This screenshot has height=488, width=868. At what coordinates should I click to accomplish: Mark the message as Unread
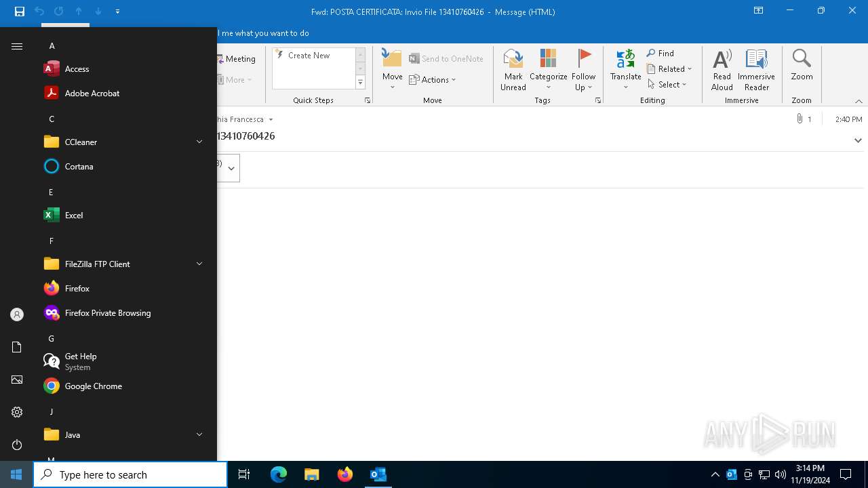pyautogui.click(x=513, y=70)
